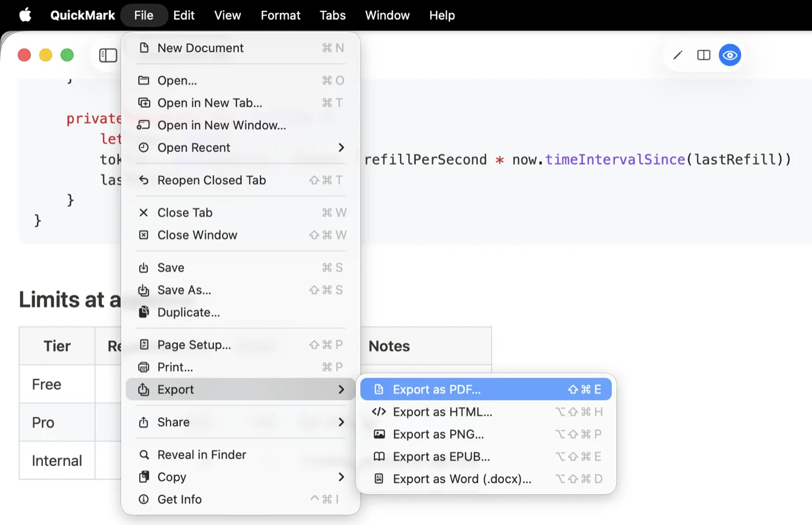Click the Get Info circle icon
Screen dimensions: 812x525
[144, 499]
